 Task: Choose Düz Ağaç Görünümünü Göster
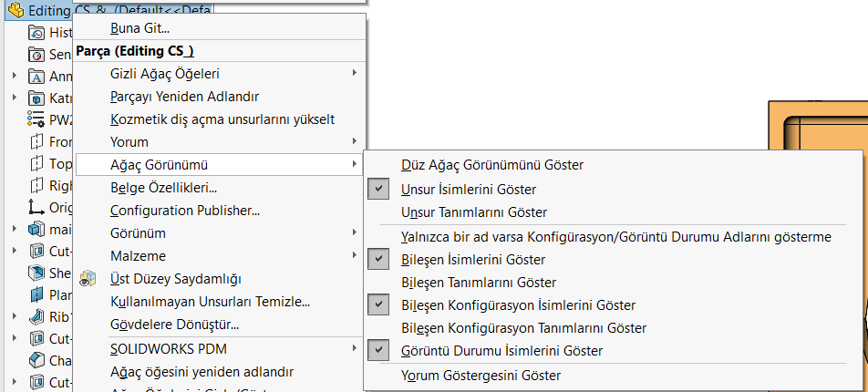click(491, 165)
